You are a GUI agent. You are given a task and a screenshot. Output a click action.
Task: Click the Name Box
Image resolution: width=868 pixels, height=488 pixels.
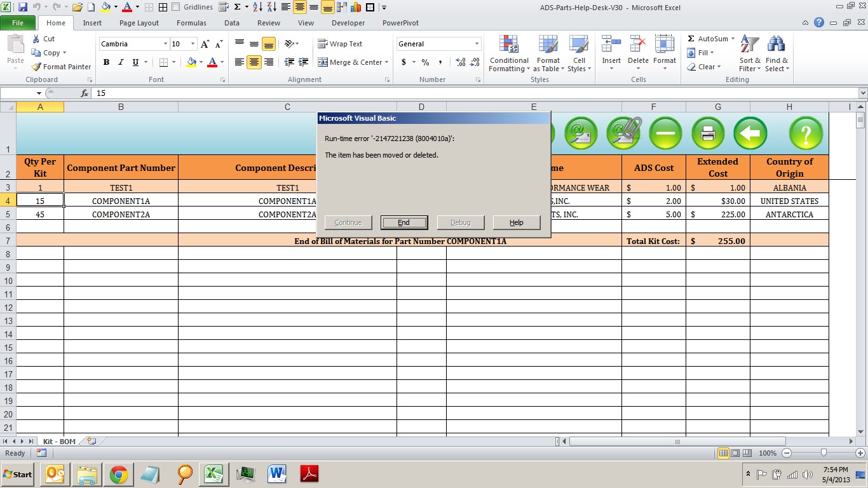[x=22, y=93]
